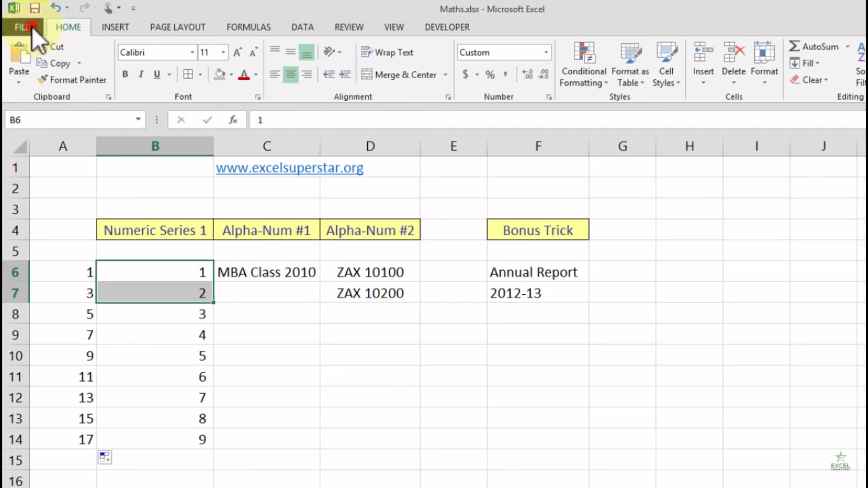The image size is (868, 488).
Task: Click the Name Box showing B6
Action: [69, 119]
